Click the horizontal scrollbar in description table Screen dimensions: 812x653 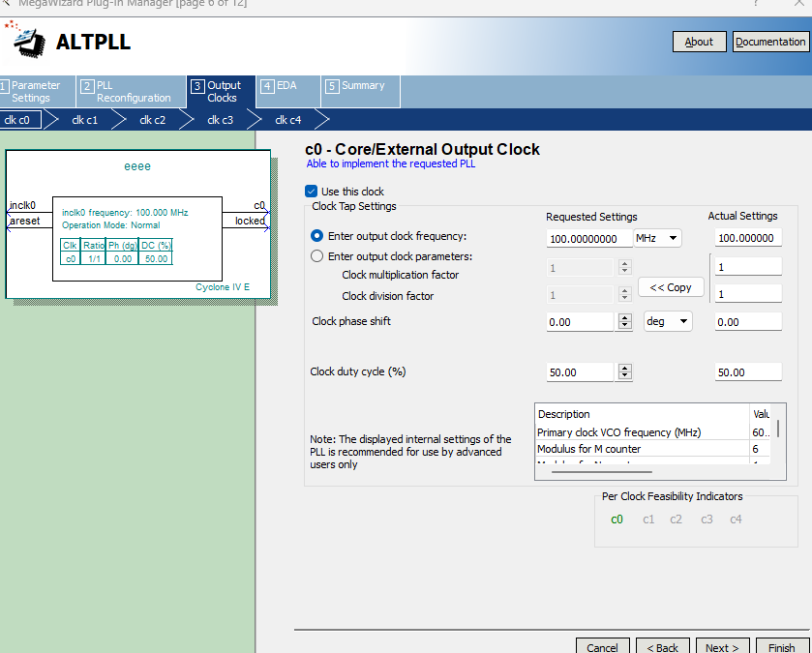601,472
